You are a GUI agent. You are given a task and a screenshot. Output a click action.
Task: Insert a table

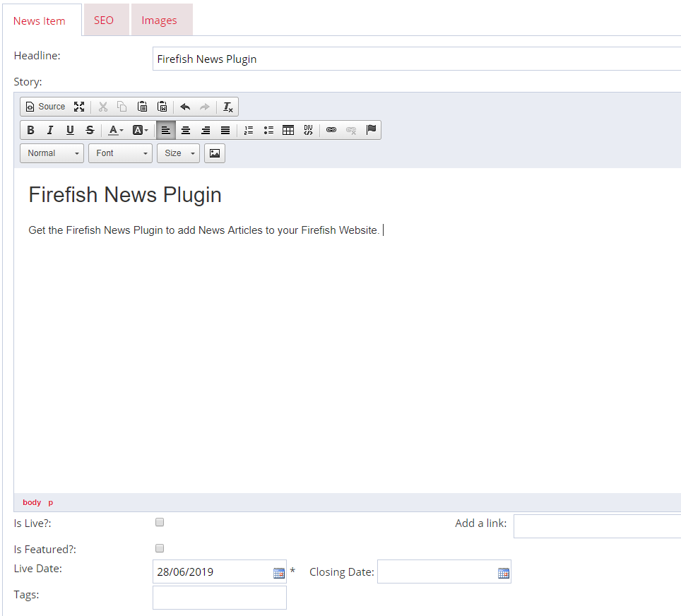288,130
